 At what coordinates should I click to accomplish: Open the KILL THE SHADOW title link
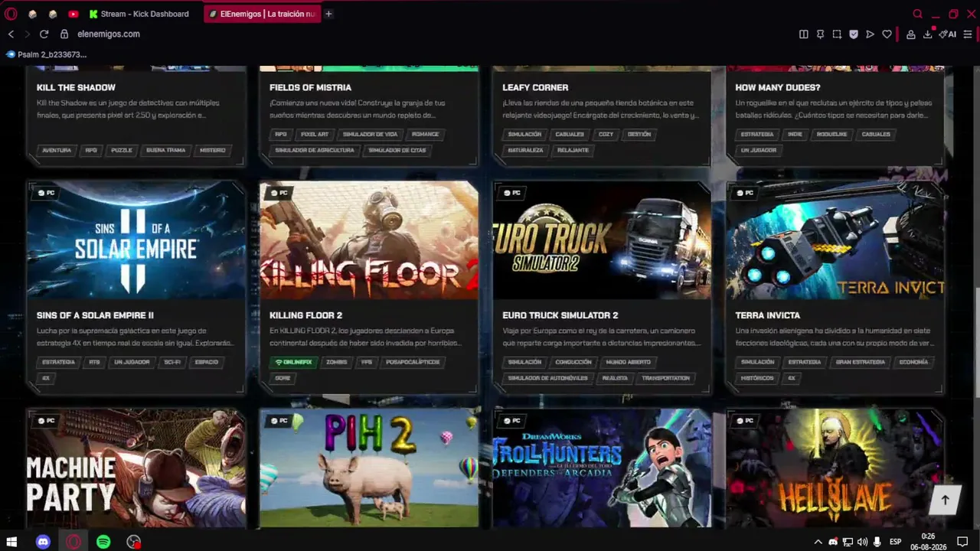pyautogui.click(x=76, y=87)
